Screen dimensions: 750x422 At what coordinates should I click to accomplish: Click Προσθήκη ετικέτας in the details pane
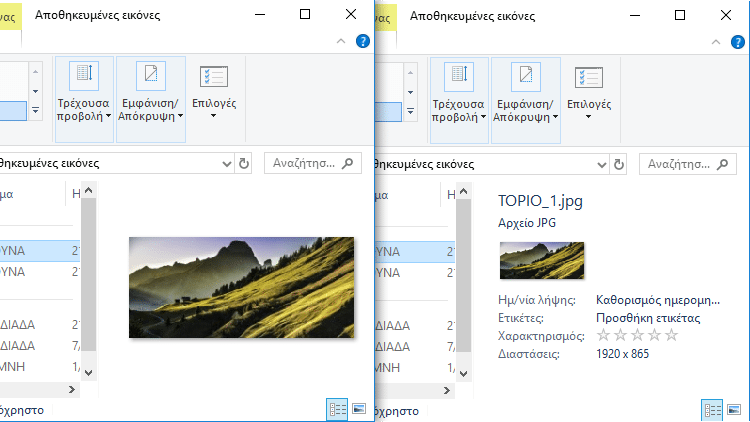[x=648, y=318]
